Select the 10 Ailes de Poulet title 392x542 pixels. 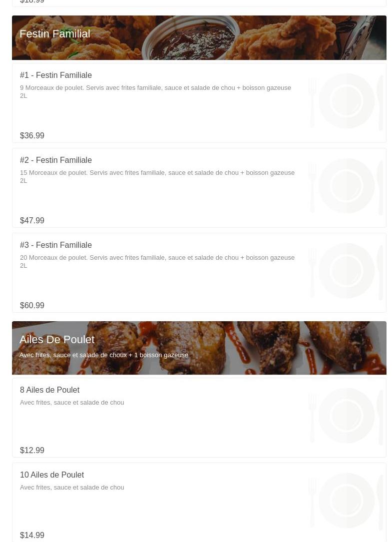coord(52,475)
